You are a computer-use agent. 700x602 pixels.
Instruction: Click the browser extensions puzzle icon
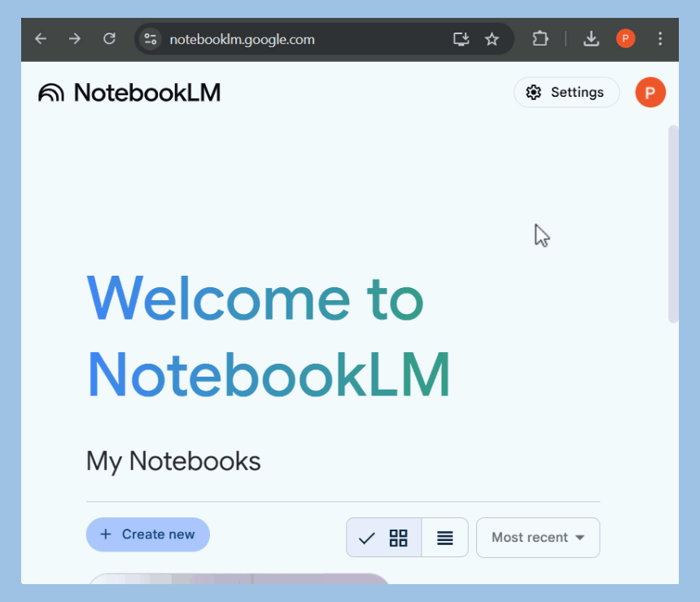click(540, 38)
